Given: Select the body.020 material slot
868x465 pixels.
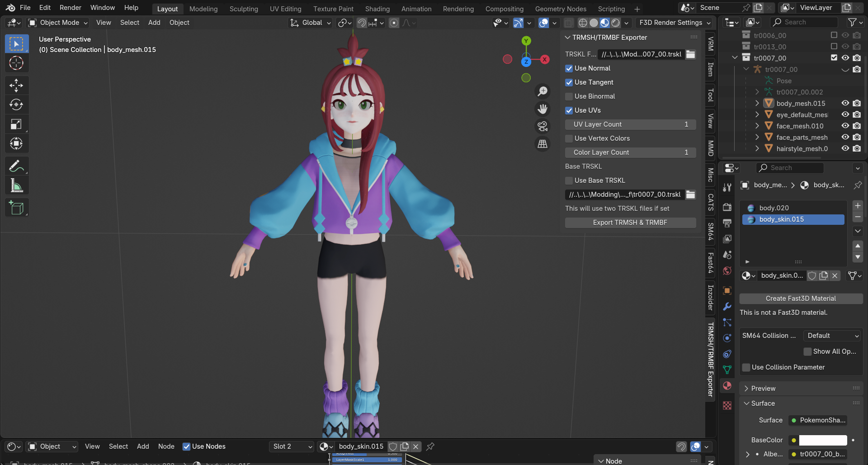Looking at the screenshot, I should pos(793,208).
